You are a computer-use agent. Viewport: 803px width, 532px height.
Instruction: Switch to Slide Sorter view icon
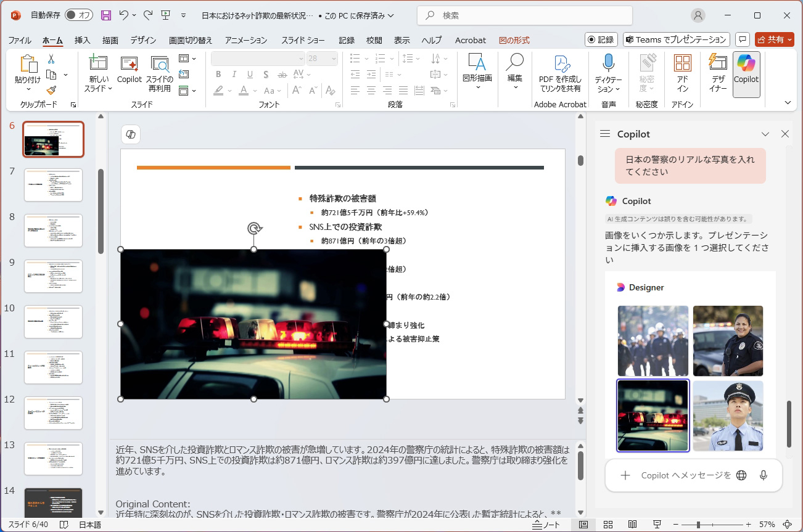pyautogui.click(x=608, y=525)
